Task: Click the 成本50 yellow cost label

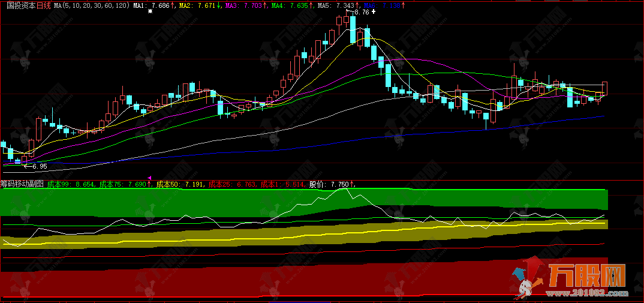Action: coord(179,185)
